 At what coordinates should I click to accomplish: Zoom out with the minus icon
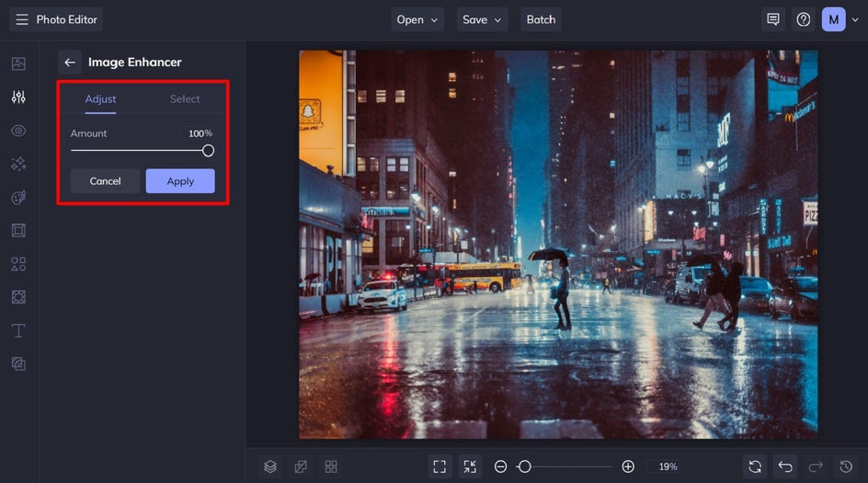pyautogui.click(x=500, y=466)
